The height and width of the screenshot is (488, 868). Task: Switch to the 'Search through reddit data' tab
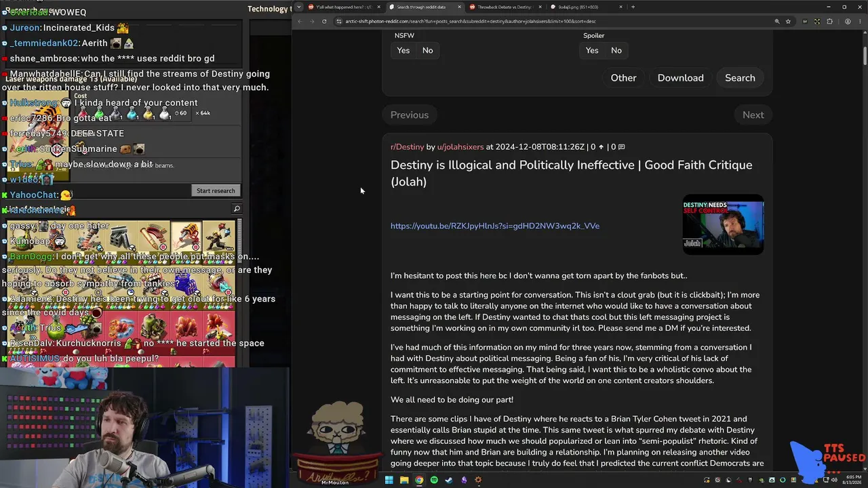[x=425, y=7]
